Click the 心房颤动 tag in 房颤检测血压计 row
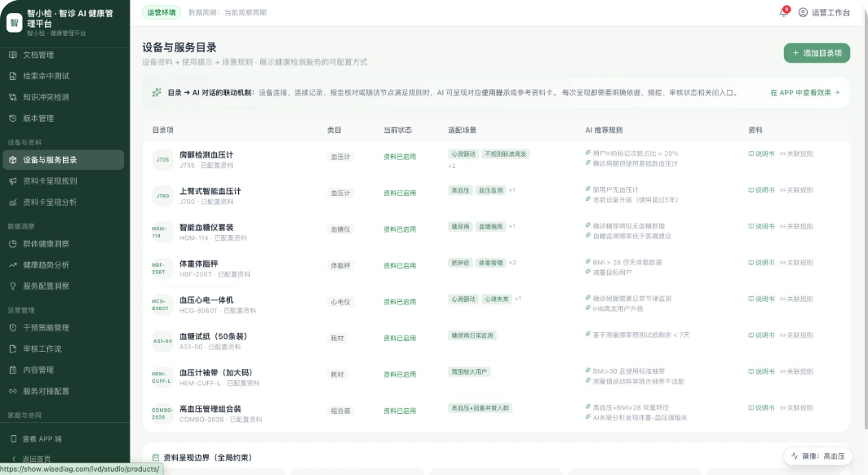Screen dimensions: 868x475 pos(463,154)
